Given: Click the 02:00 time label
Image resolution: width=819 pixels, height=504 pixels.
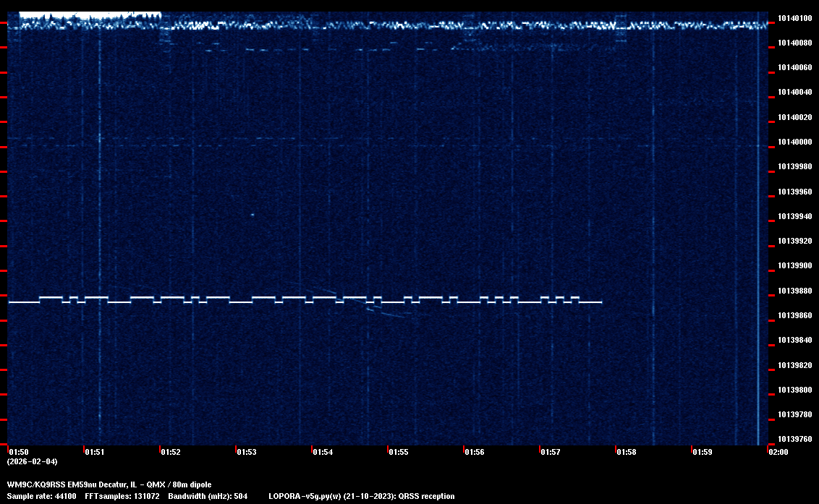Looking at the screenshot, I should coord(778,452).
